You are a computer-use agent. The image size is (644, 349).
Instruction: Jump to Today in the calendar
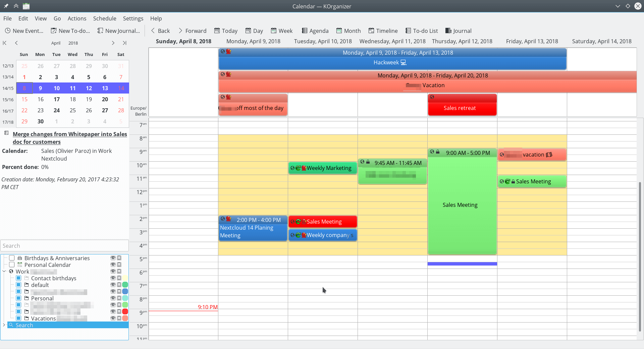[226, 31]
